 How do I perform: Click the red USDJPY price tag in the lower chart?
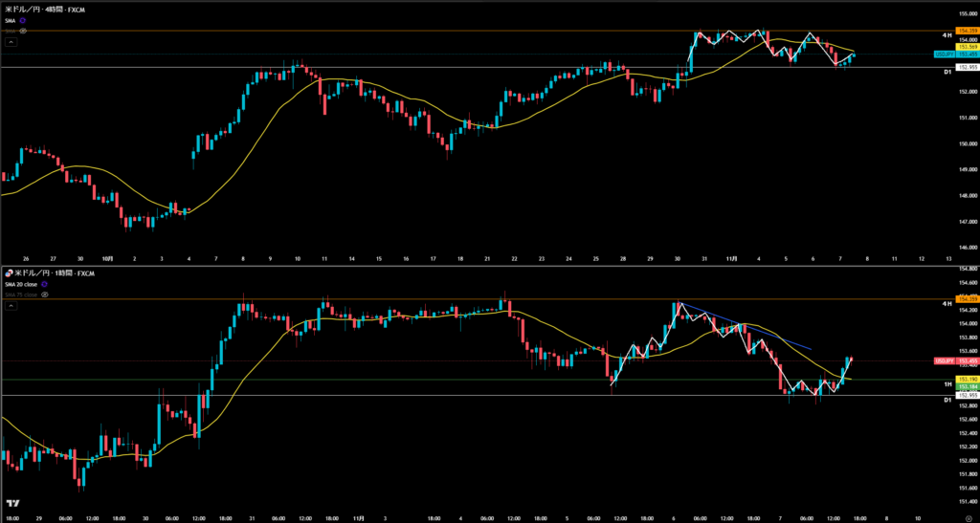pyautogui.click(x=941, y=360)
